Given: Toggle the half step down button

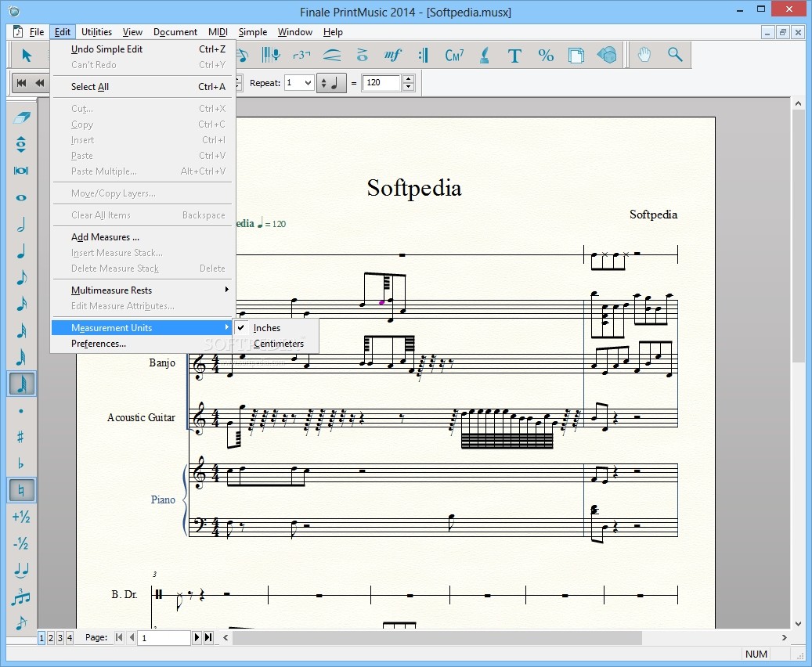Looking at the screenshot, I should [x=21, y=543].
